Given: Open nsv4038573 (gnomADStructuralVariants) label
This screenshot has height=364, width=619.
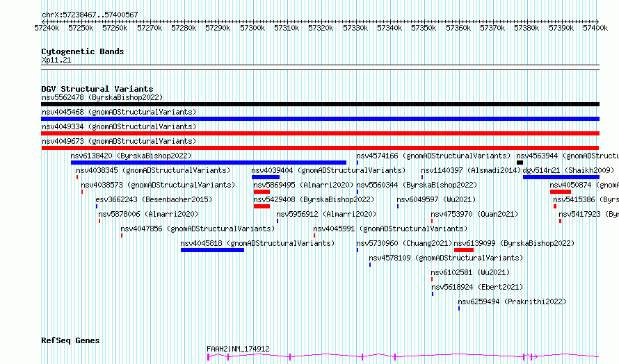Looking at the screenshot, I should pyautogui.click(x=158, y=185).
